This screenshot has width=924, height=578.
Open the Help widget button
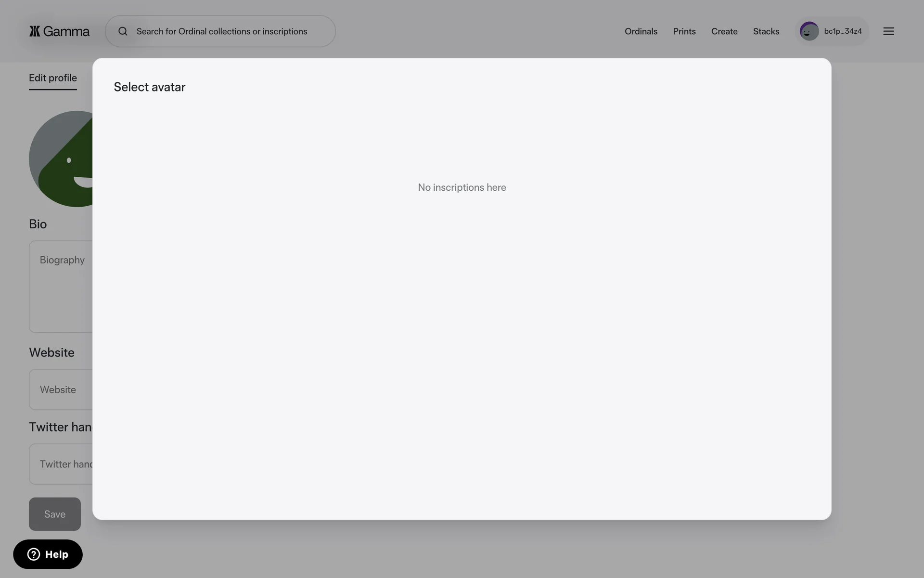(48, 554)
